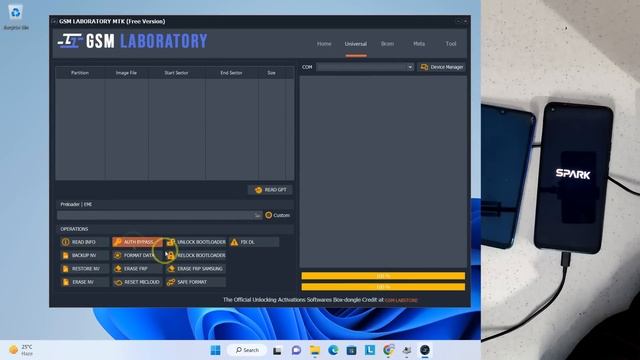The image size is (640, 360).
Task: Click the SAFE FORMAT button
Action: point(196,282)
